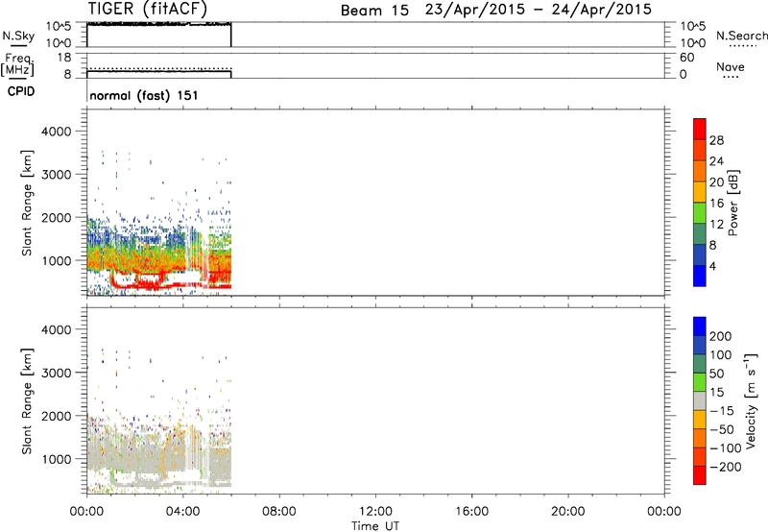Click the velocity colorbar value 200

pos(721,336)
